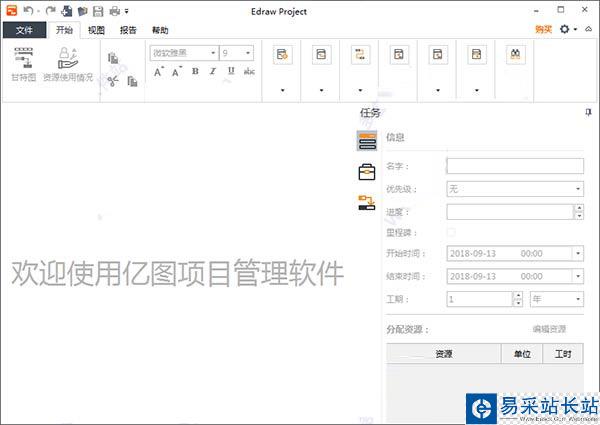Open a file with the folder icon
The image size is (600, 425).
click(x=82, y=11)
